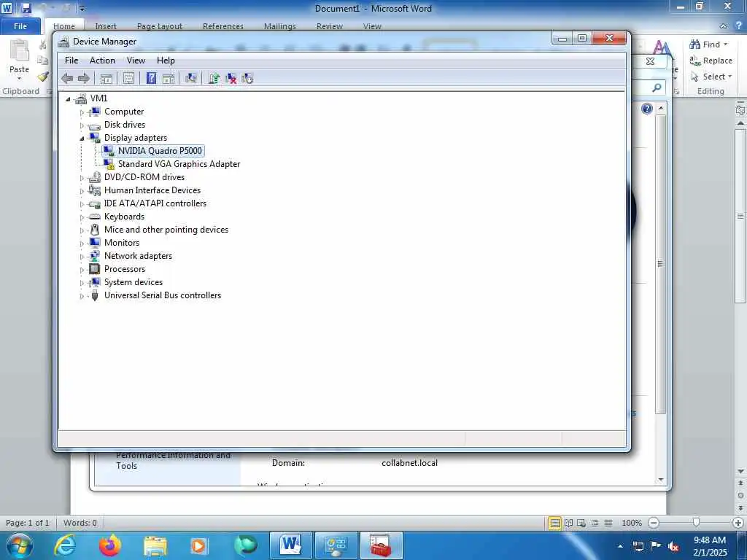Click the blue help circle in System window
This screenshot has width=747, height=560.
pyautogui.click(x=646, y=109)
